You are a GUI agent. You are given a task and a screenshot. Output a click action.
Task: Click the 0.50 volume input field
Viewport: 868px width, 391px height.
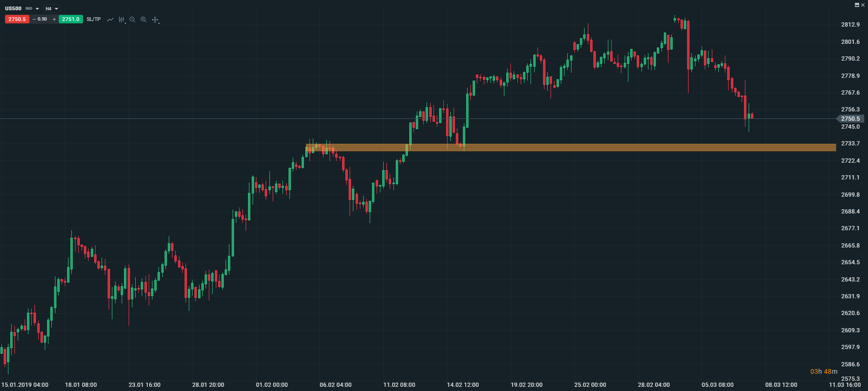(42, 19)
